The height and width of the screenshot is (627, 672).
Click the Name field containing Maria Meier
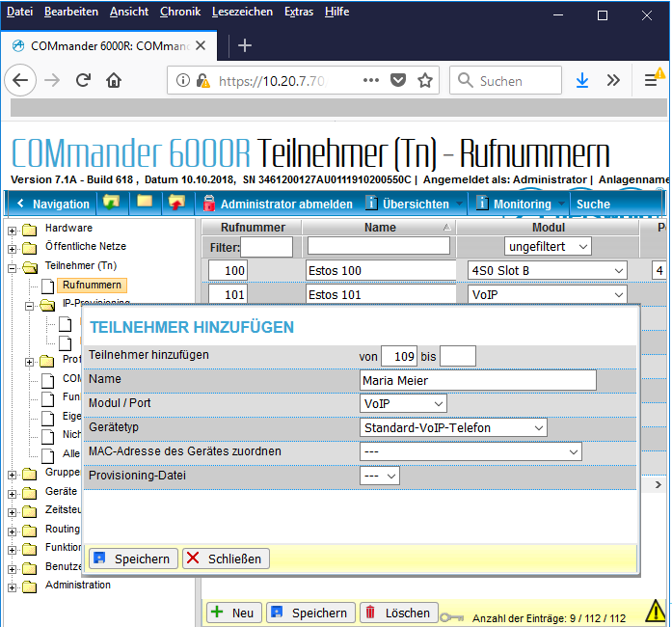click(477, 380)
